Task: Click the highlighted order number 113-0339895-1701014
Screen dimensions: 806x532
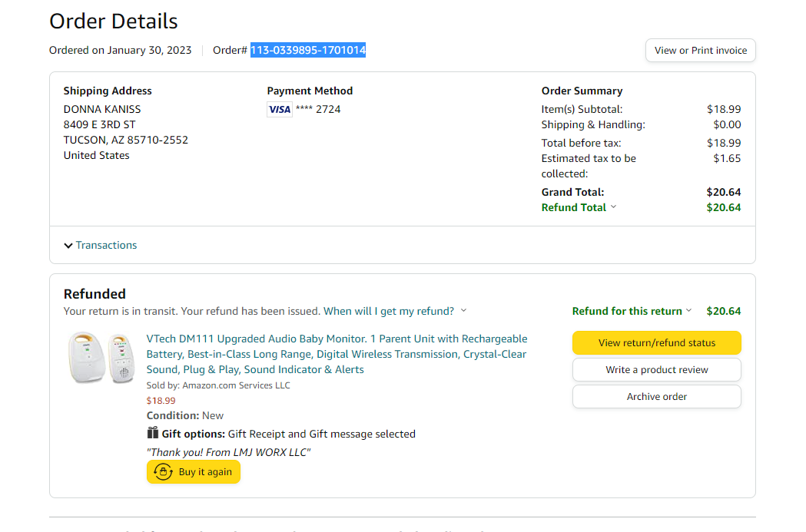Action: [308, 51]
